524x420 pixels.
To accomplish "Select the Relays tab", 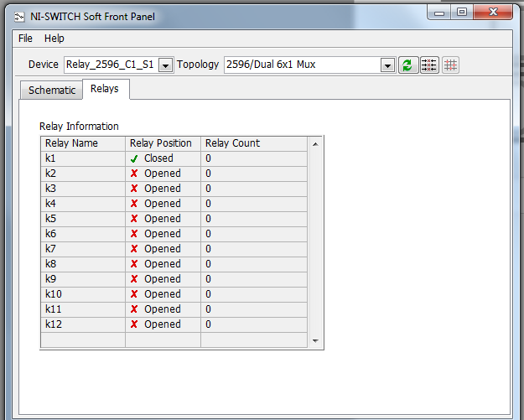I will [x=105, y=89].
